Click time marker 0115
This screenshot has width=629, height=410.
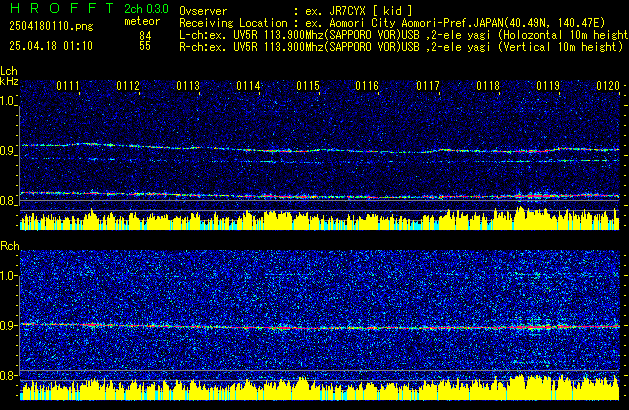pyautogui.click(x=308, y=86)
